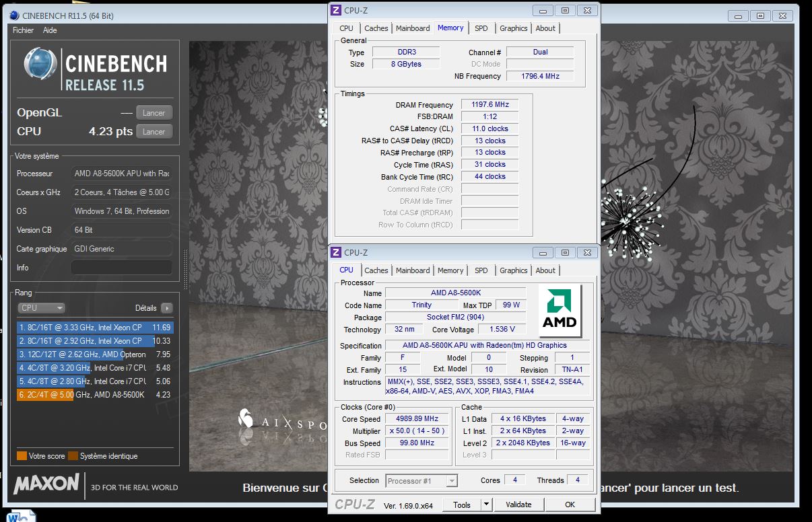Click Bus Speed value 99.80 MHz
812x522 pixels.
pyautogui.click(x=417, y=443)
